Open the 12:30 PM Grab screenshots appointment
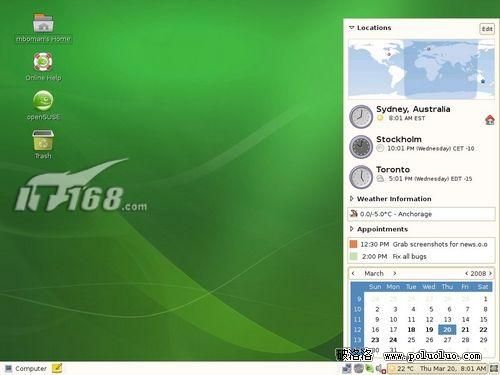This screenshot has height=375, width=500. click(x=421, y=244)
